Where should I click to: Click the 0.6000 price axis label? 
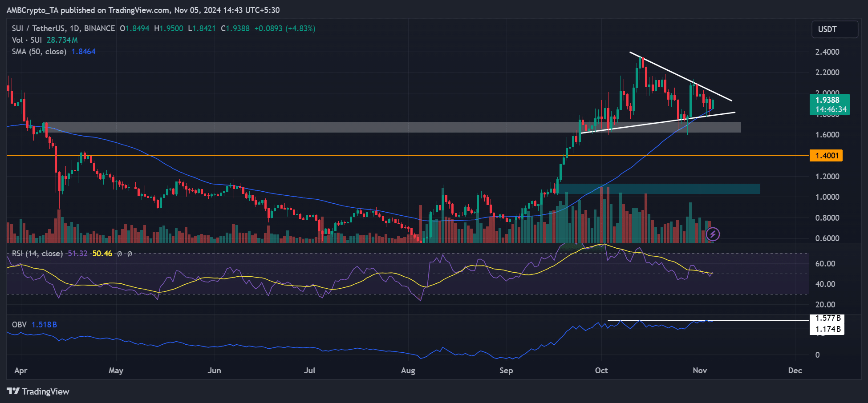tap(827, 238)
